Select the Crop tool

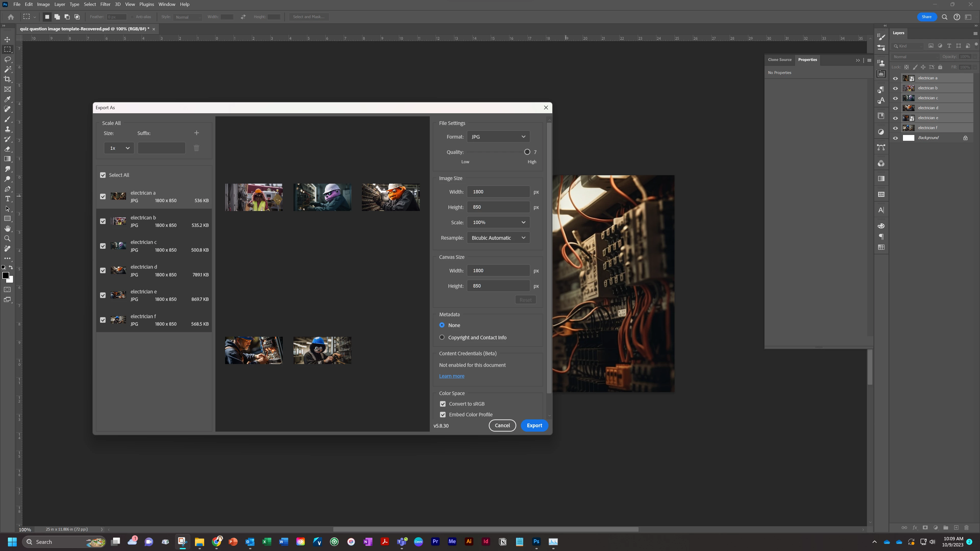[x=7, y=79]
